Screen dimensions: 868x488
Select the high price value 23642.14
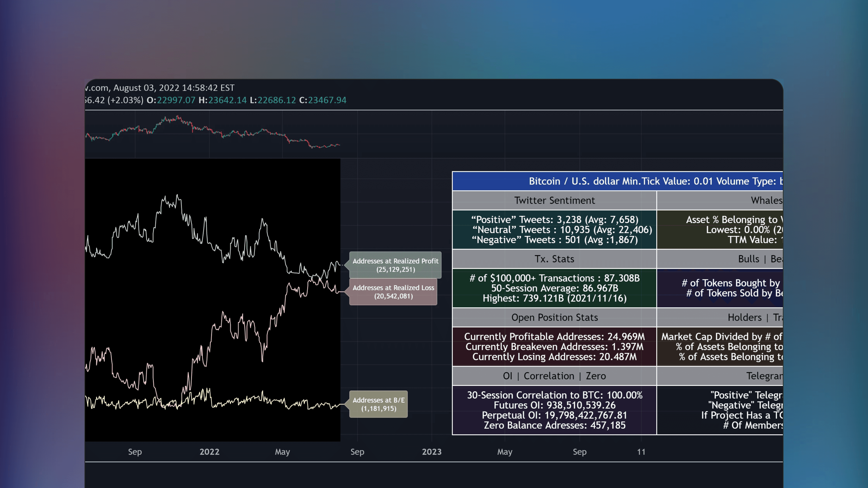(227, 100)
